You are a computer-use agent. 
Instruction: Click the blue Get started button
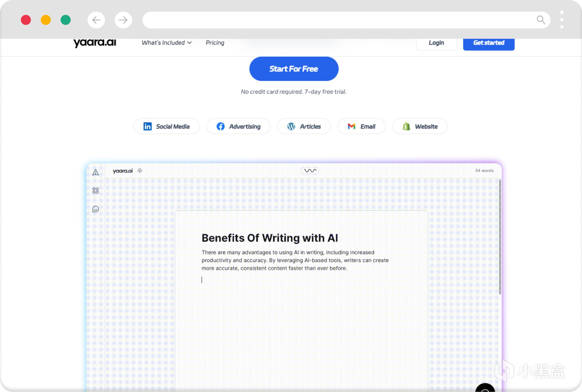click(x=488, y=43)
